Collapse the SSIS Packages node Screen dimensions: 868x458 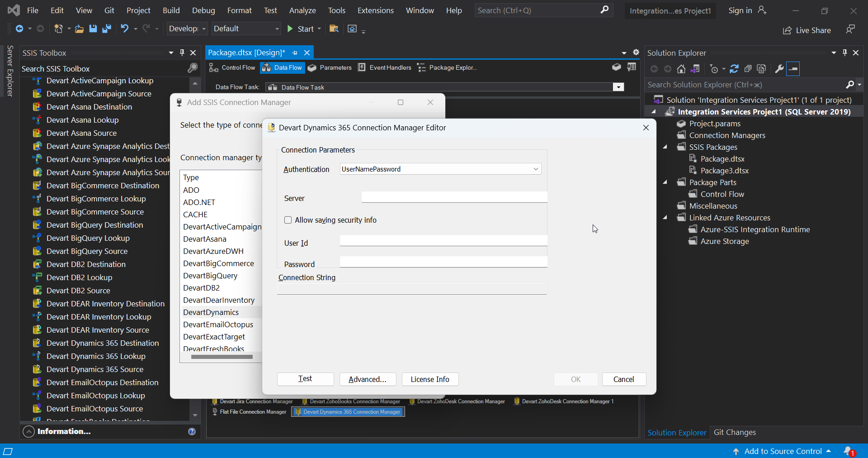point(665,147)
